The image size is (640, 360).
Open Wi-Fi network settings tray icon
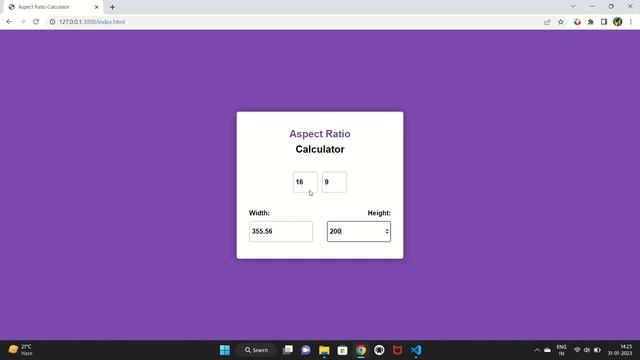(577, 350)
